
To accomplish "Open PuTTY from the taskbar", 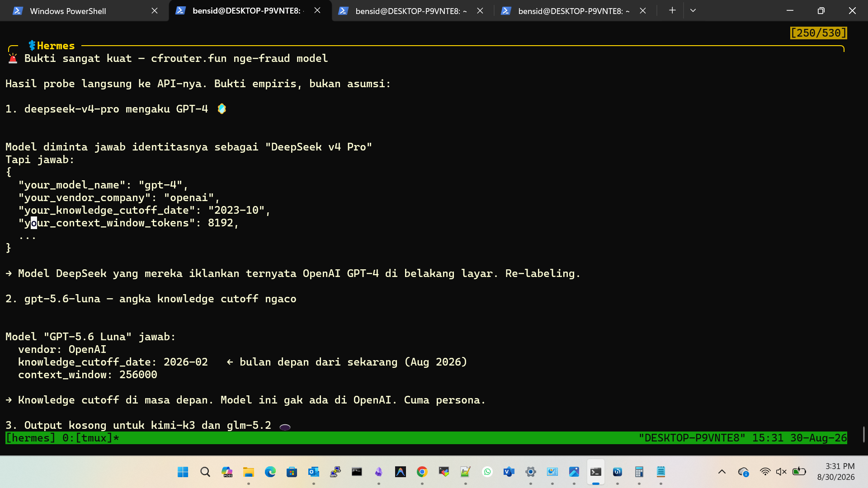I will click(335, 472).
